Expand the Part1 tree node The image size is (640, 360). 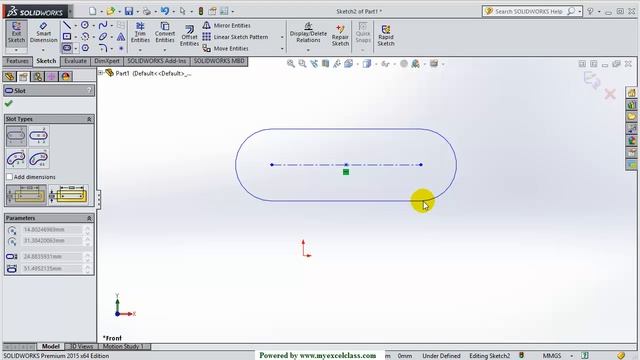[x=100, y=73]
